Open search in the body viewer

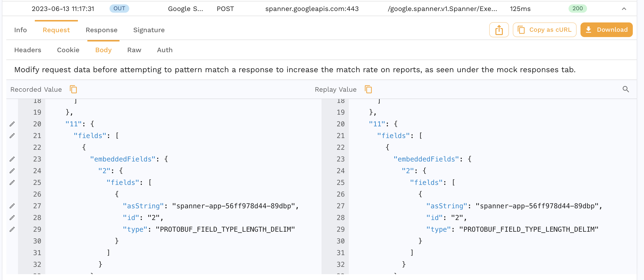(626, 89)
